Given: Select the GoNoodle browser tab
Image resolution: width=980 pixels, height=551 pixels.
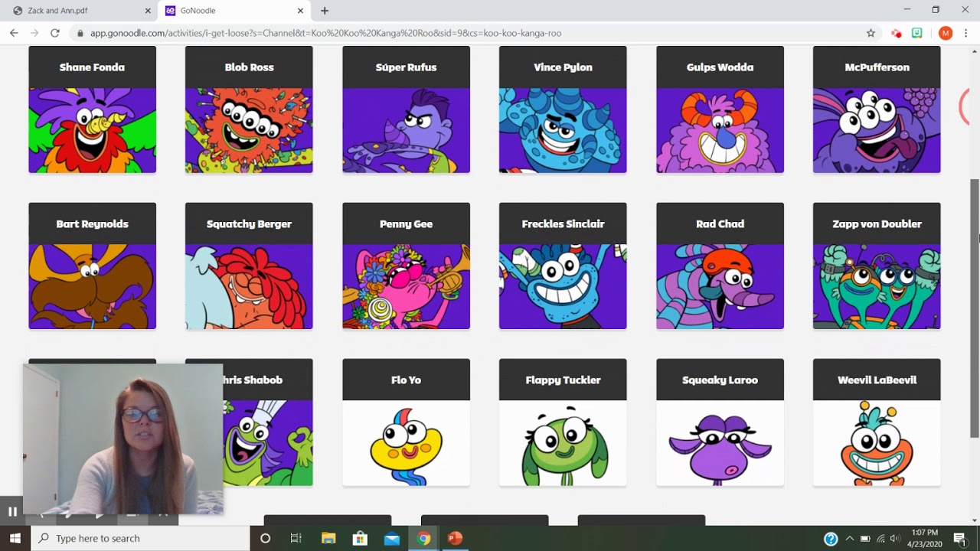Looking at the screenshot, I should point(234,11).
